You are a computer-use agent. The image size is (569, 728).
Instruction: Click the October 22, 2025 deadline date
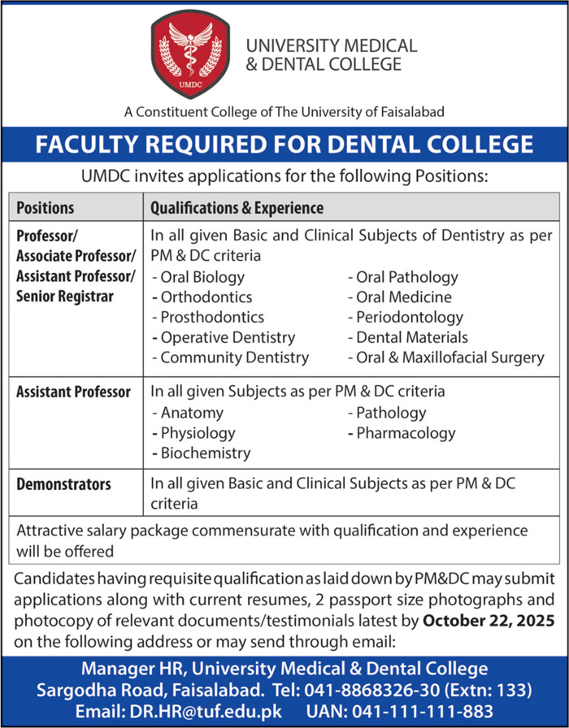click(488, 622)
